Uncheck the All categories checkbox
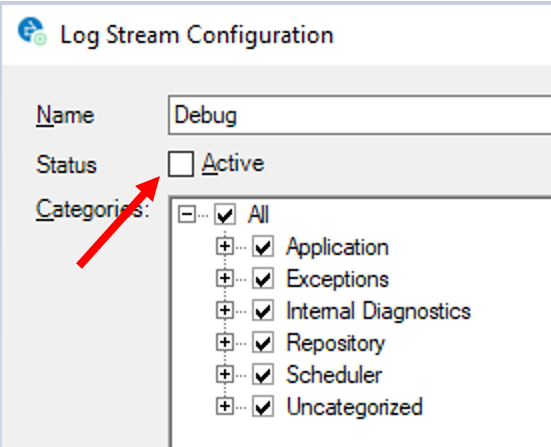 225,214
